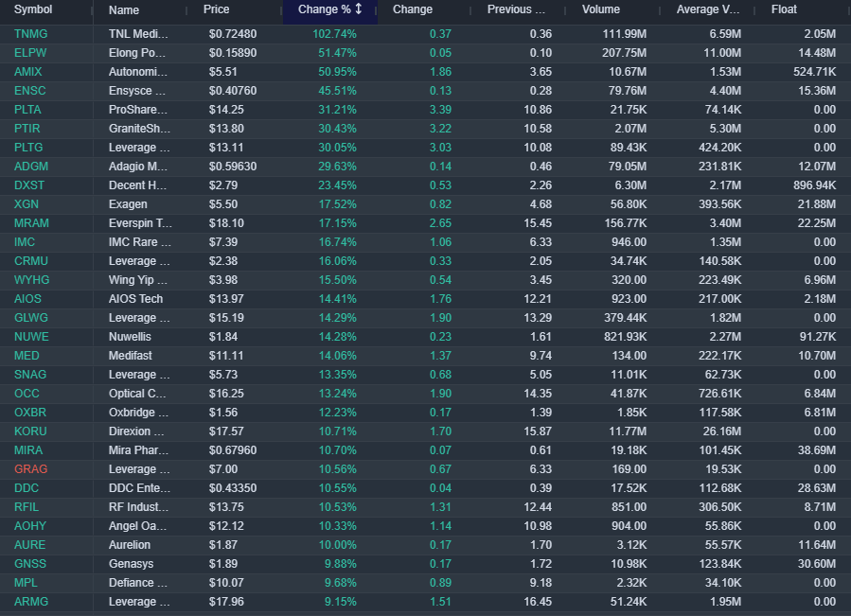Sort by the Name column header
This screenshot has height=616, width=851.
(x=124, y=10)
